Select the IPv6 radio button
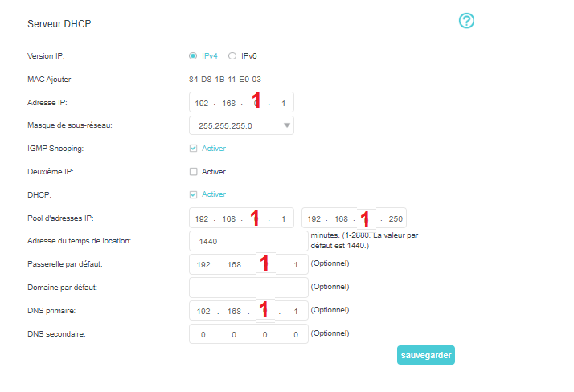The image size is (574, 392). (x=232, y=56)
